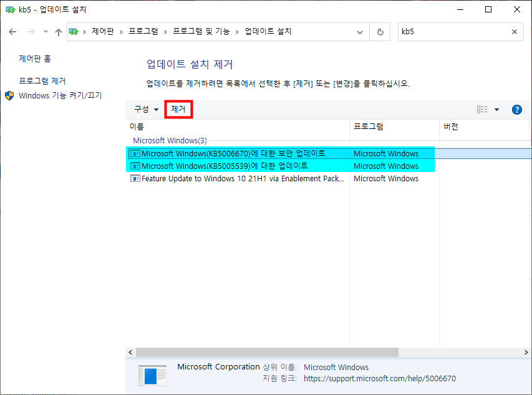Open Windows 기능 켜기/끄기 link
This screenshot has width=532, height=395.
[60, 95]
